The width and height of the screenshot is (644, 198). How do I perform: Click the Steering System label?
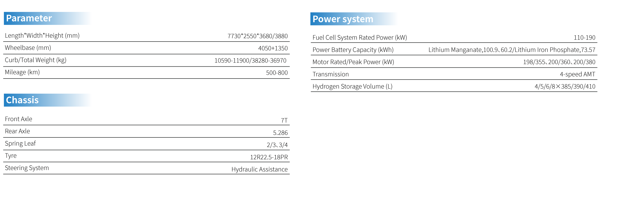click(x=27, y=168)
